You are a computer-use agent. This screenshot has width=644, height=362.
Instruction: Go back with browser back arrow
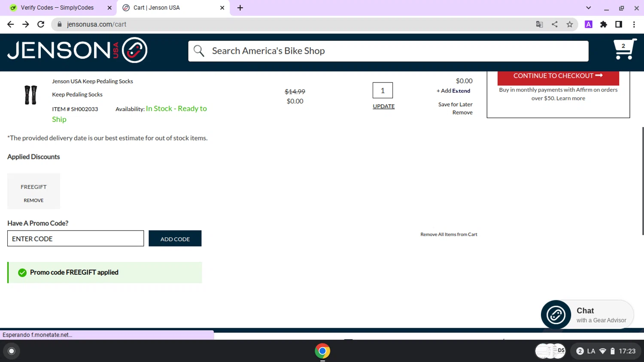[11, 24]
